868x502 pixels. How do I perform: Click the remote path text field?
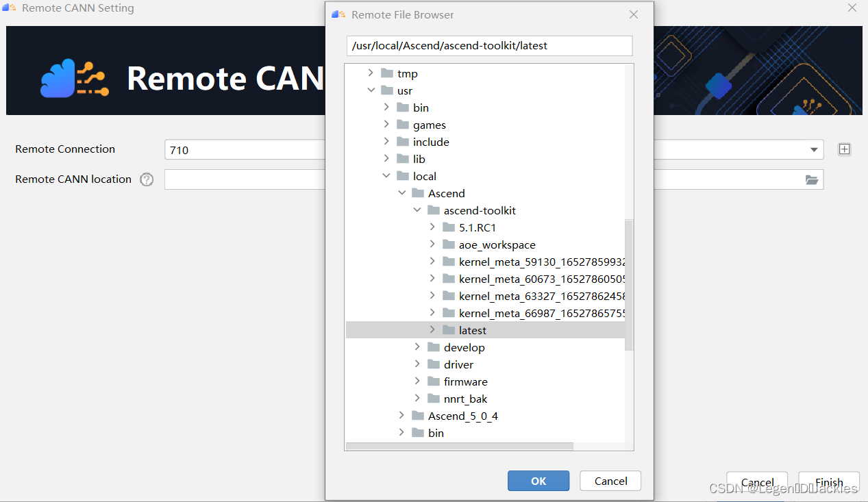[489, 46]
